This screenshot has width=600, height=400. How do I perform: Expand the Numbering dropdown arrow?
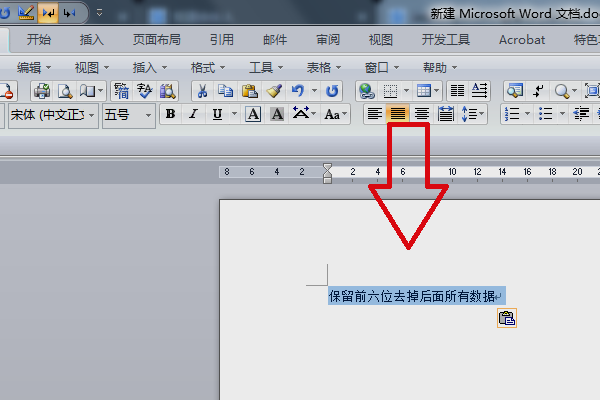pyautogui.click(x=527, y=114)
